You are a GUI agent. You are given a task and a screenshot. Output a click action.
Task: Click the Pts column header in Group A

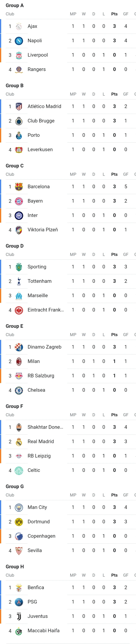(x=114, y=14)
